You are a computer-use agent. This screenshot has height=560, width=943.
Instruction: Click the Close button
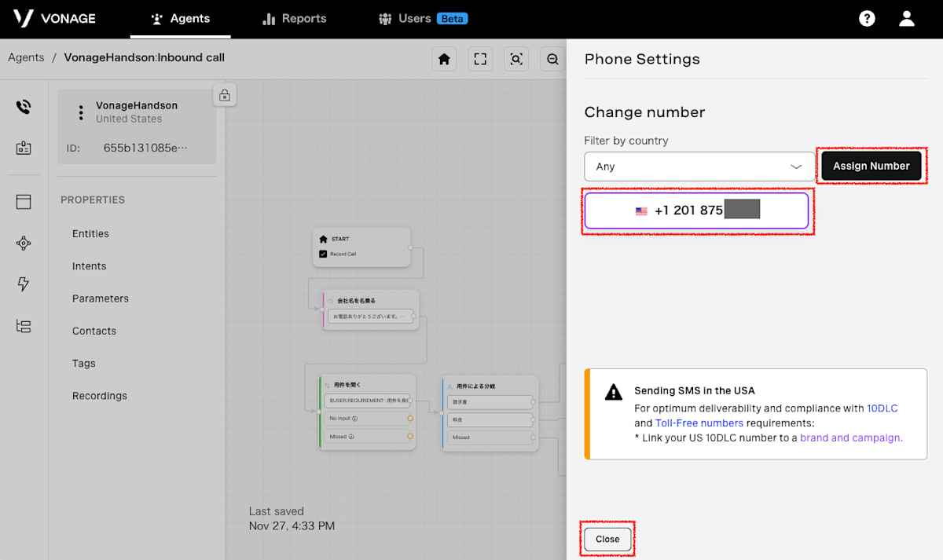[x=607, y=539]
